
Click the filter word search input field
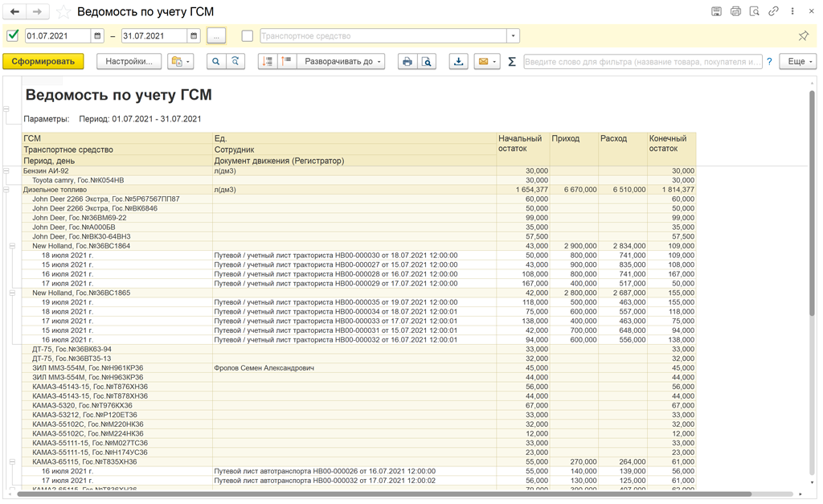pyautogui.click(x=642, y=62)
